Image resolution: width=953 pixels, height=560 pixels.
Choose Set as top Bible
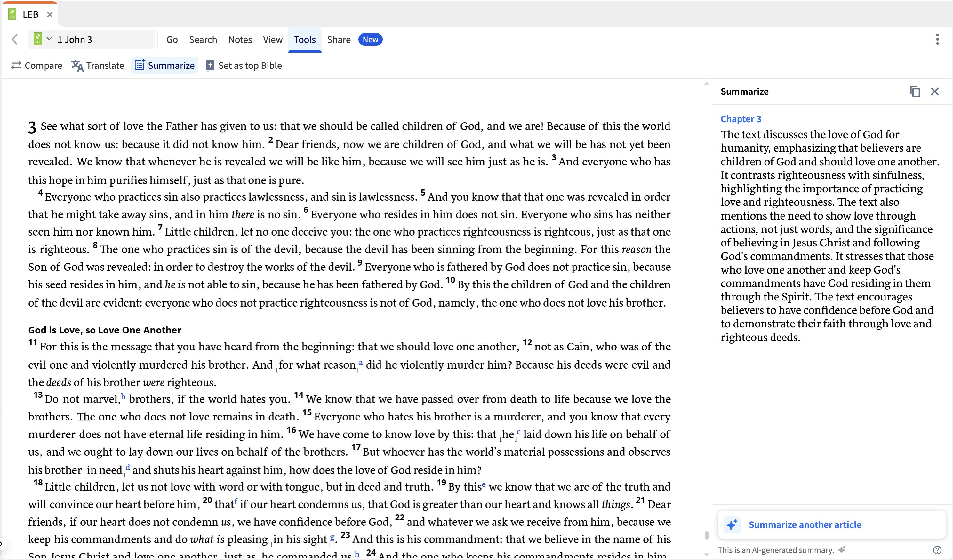tap(250, 65)
